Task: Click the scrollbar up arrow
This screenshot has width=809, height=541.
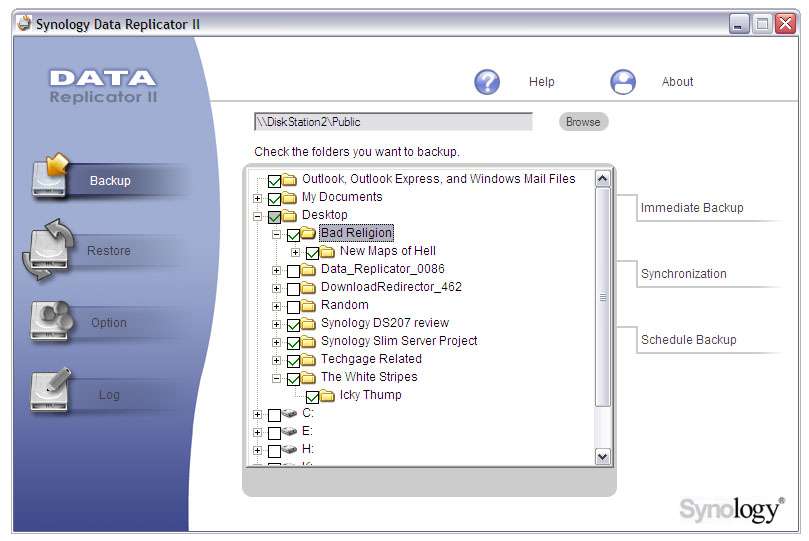Action: click(x=602, y=179)
